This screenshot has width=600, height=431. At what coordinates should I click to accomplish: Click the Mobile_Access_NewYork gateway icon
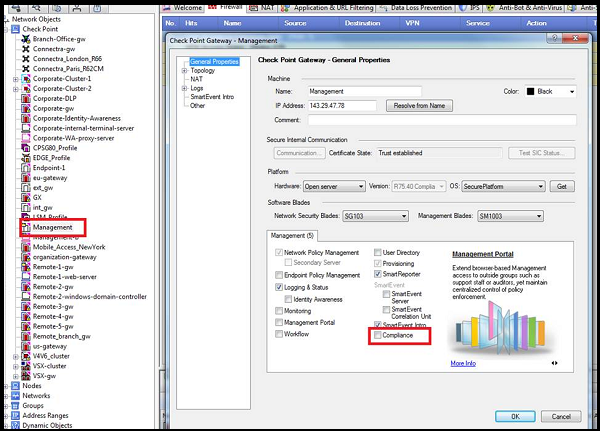[25, 246]
